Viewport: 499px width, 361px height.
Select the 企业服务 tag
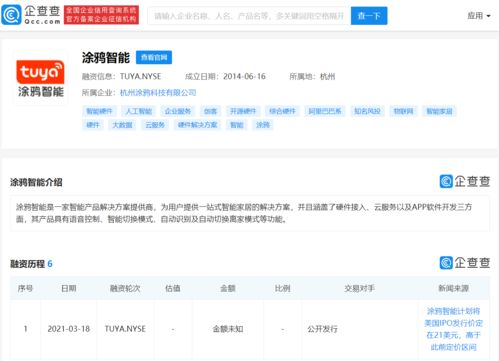pyautogui.click(x=178, y=111)
